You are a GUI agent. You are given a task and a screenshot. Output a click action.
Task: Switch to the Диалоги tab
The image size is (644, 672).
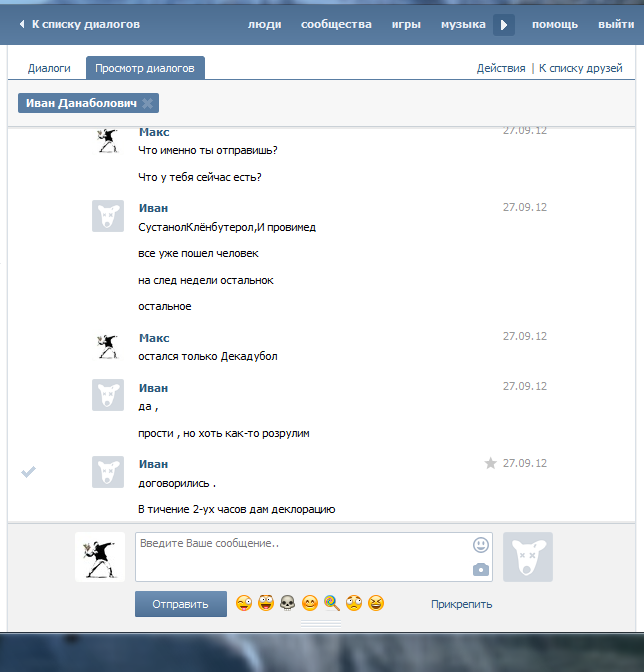tap(49, 68)
